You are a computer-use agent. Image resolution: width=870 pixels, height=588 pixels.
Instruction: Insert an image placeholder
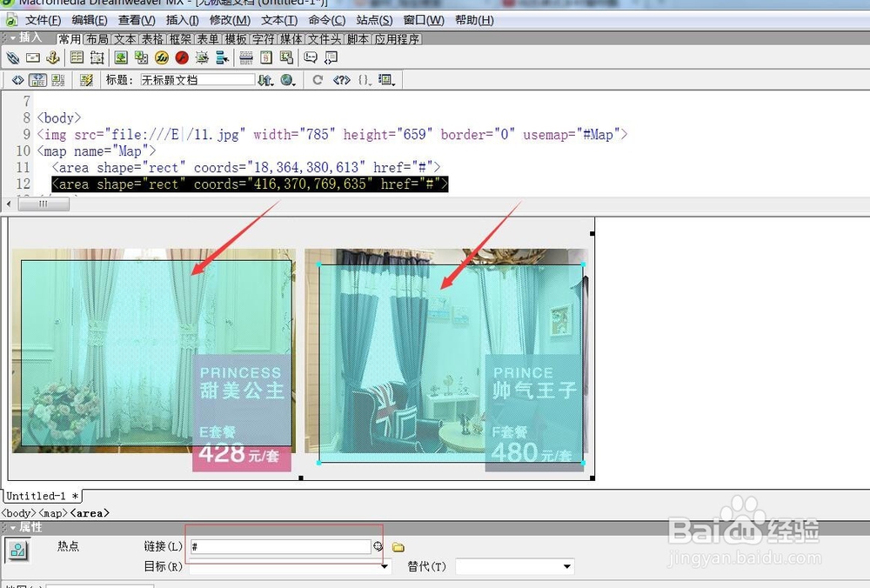(142, 57)
